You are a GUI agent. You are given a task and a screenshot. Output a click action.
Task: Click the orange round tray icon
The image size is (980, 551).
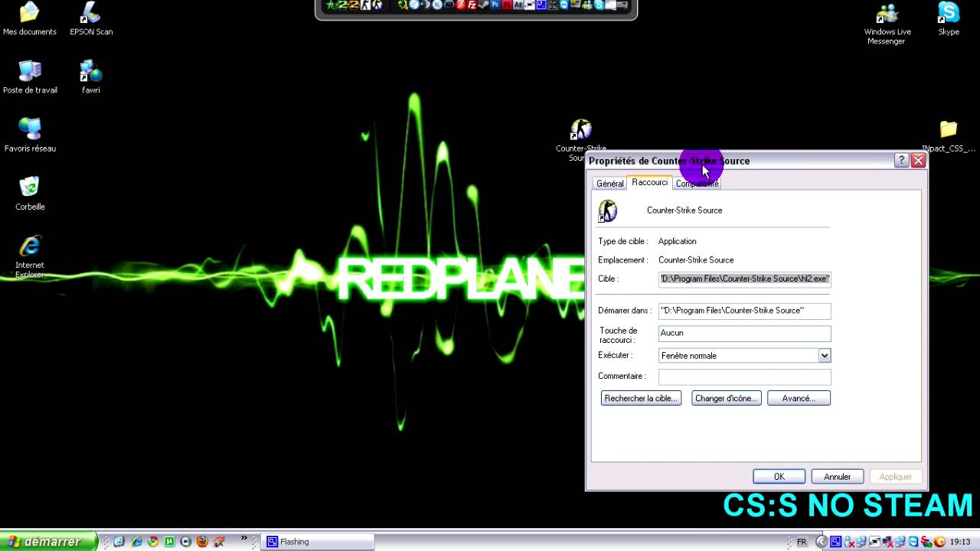pyautogui.click(x=939, y=542)
